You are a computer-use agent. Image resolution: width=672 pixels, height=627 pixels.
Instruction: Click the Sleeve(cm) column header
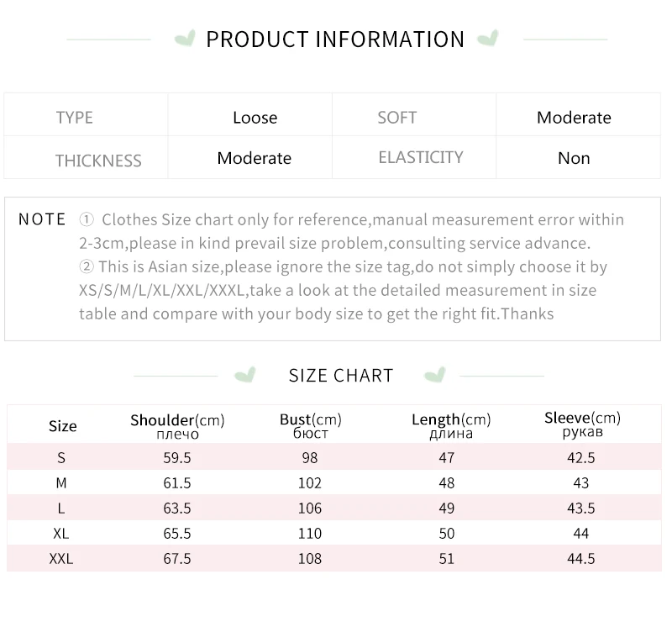point(582,424)
